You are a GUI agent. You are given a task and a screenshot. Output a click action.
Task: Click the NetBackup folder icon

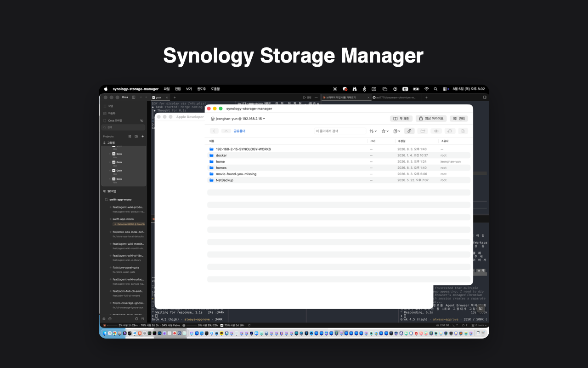point(211,180)
